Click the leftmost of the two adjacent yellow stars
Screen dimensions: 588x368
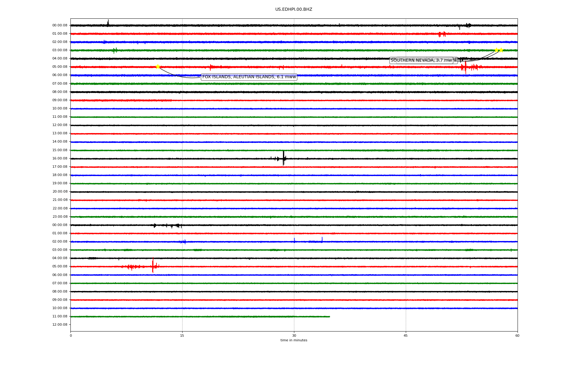(x=496, y=50)
